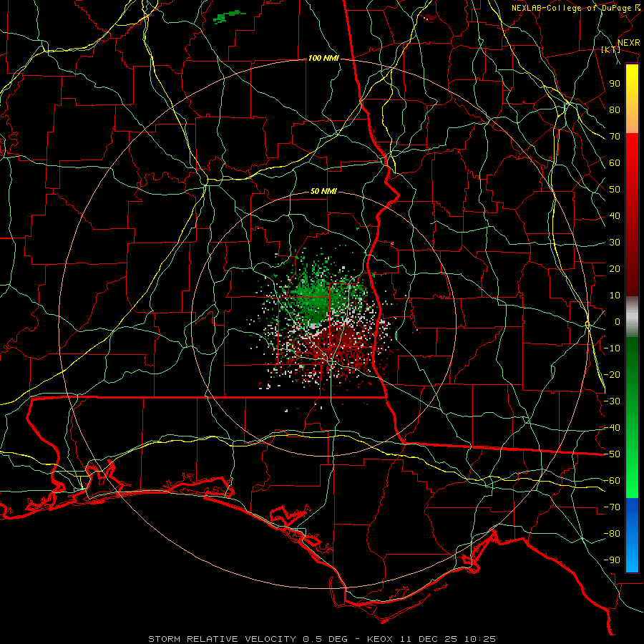The height and width of the screenshot is (644, 644).
Task: Click the positive "60" scale value
Action: [615, 163]
